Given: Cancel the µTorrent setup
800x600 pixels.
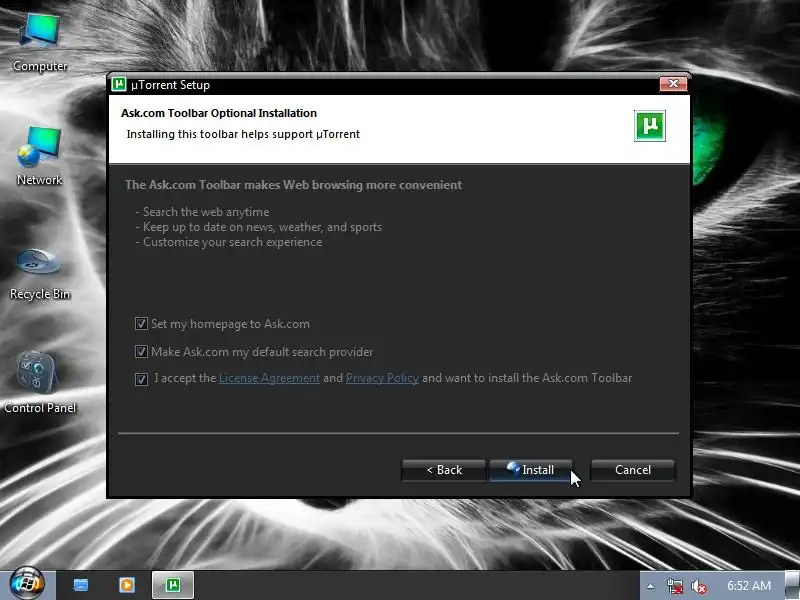Looking at the screenshot, I should (x=633, y=470).
